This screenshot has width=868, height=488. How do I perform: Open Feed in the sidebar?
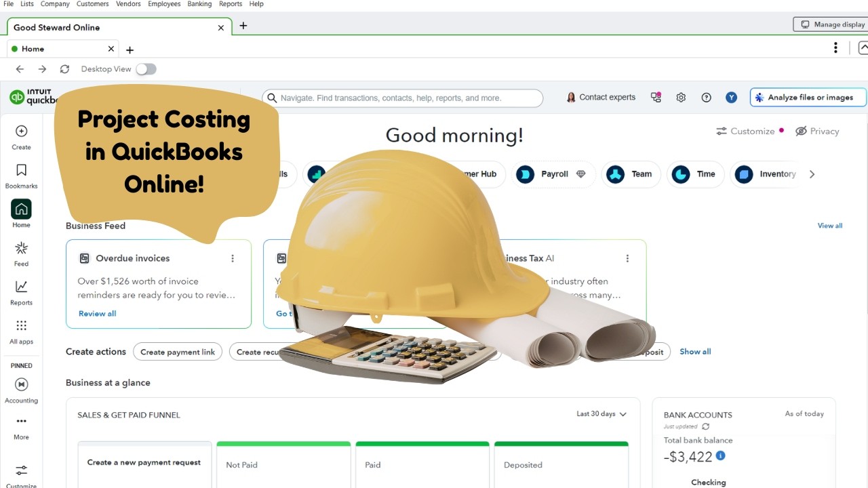[21, 254]
